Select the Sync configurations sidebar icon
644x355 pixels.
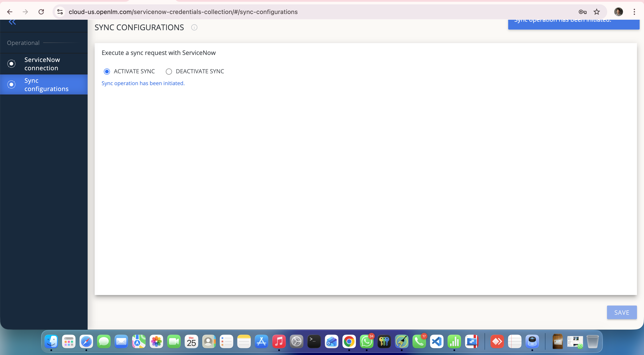click(x=11, y=84)
